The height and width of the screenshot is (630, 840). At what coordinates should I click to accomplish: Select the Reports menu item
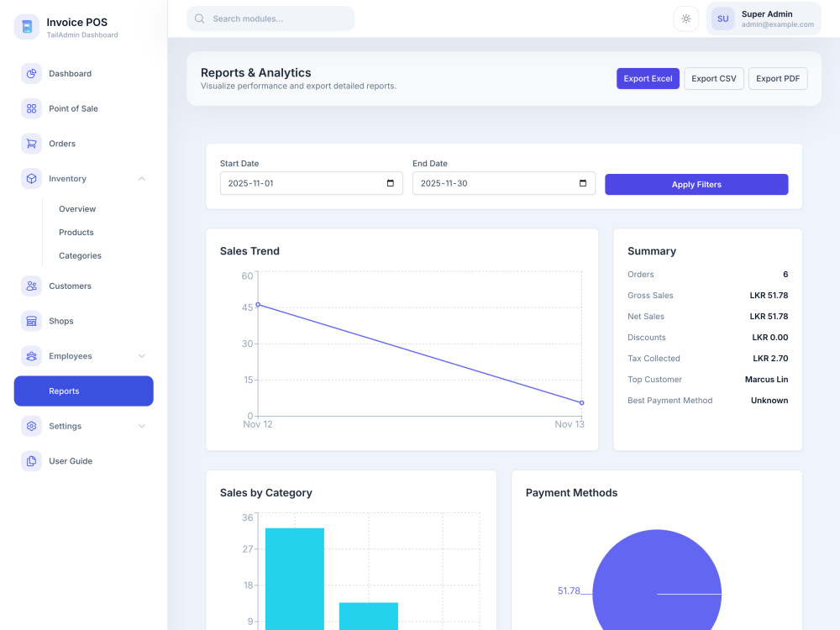coord(83,391)
